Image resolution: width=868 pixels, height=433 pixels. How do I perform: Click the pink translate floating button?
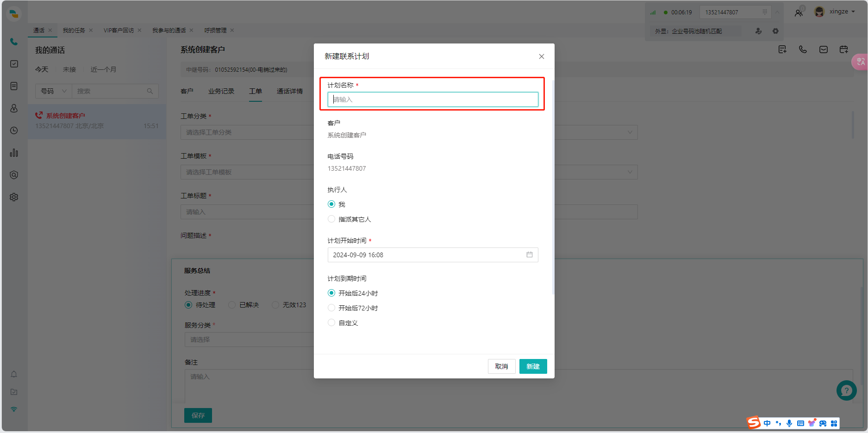860,62
